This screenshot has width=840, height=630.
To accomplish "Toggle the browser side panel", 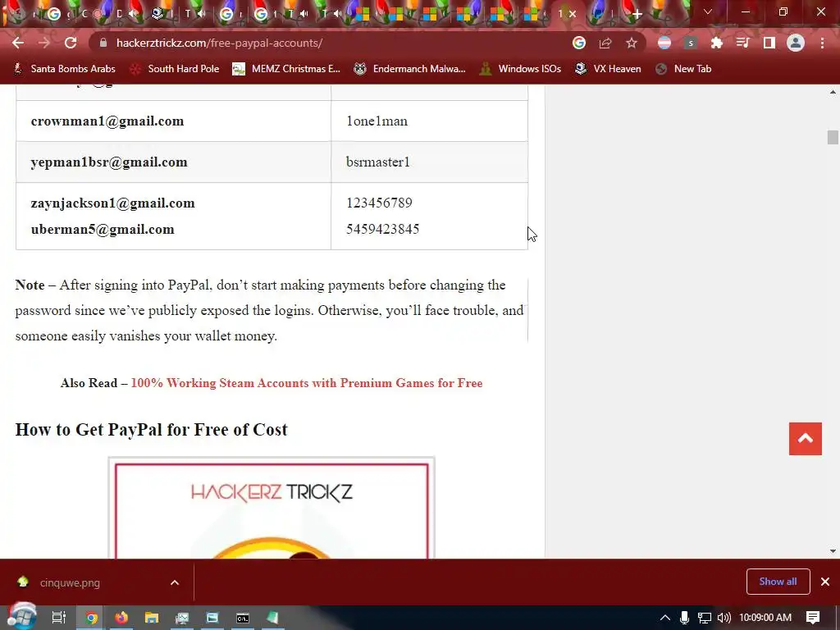I will (x=769, y=43).
